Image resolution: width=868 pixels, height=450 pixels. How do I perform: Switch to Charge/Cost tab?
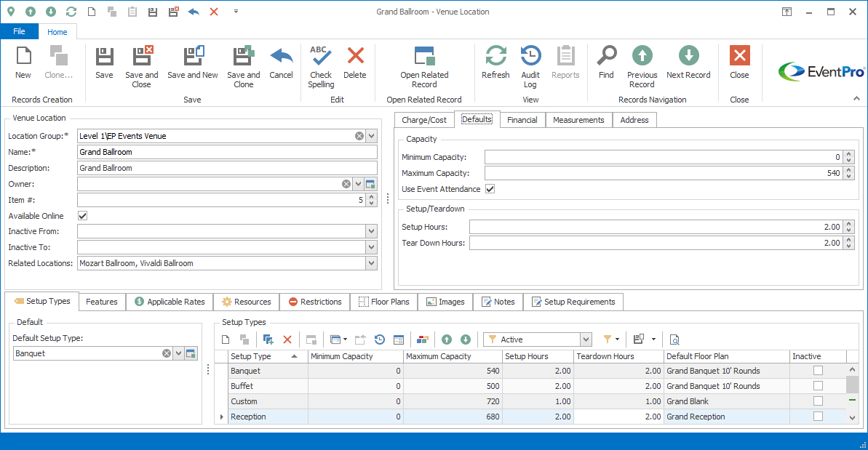point(424,120)
